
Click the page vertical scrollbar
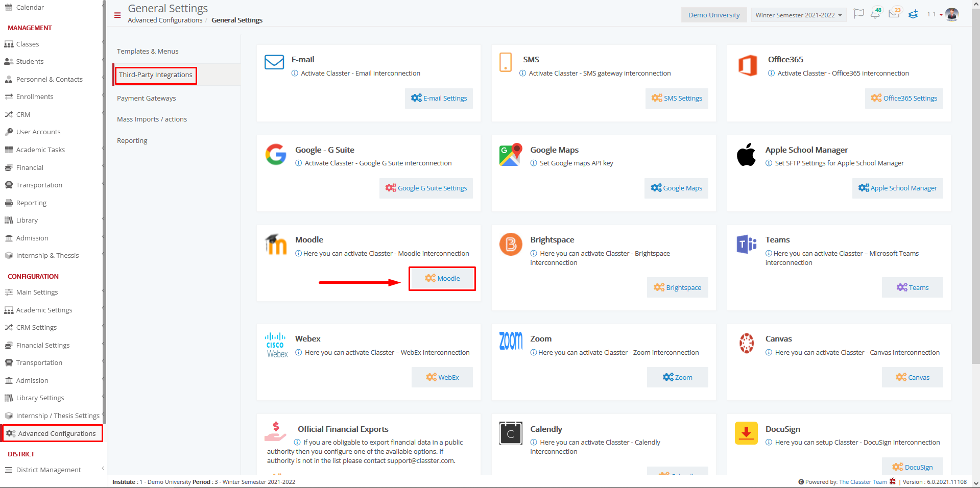click(x=976, y=186)
